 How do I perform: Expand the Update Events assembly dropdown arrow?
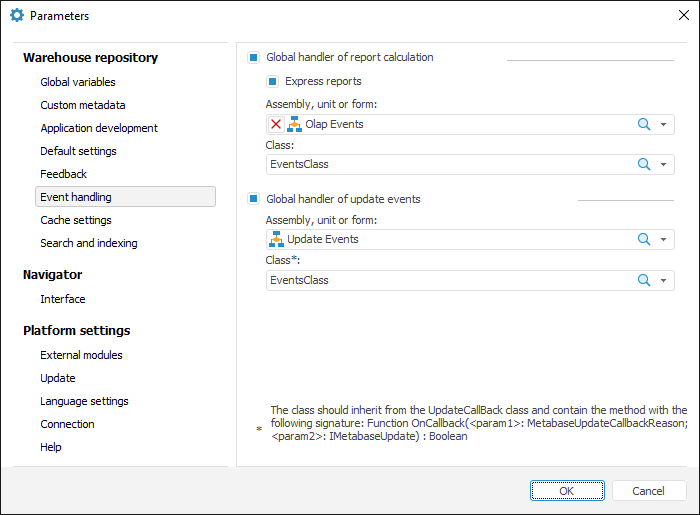(x=664, y=240)
